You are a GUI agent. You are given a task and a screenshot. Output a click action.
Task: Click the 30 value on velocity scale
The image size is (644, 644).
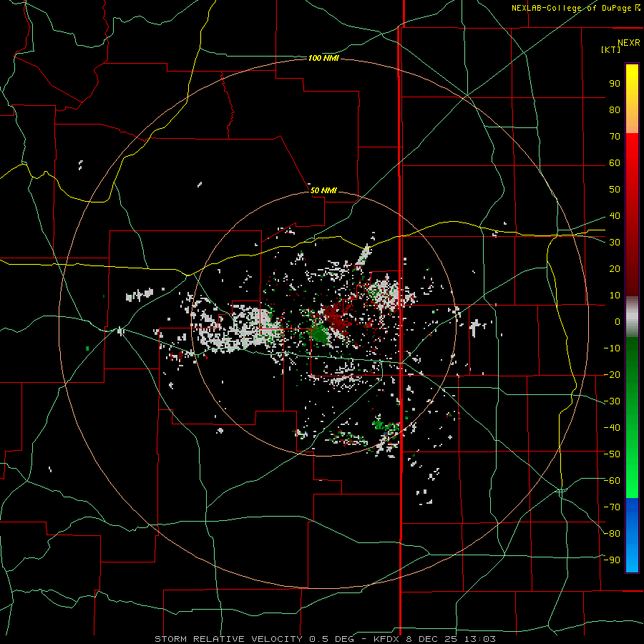tap(615, 243)
